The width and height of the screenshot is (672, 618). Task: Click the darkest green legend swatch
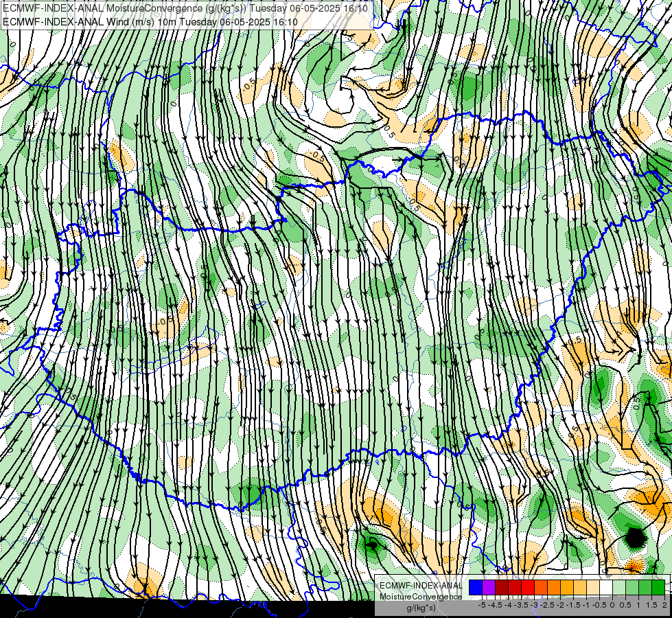coord(658,588)
